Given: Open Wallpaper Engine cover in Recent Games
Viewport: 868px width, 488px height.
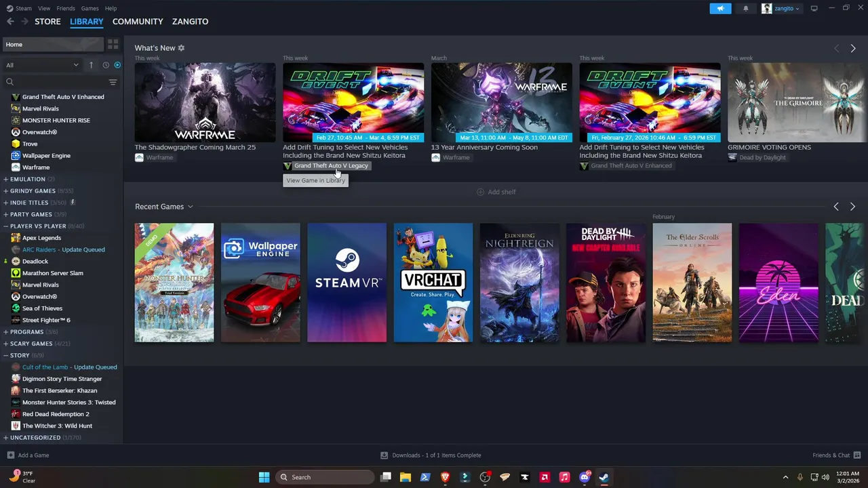Looking at the screenshot, I should tap(260, 283).
